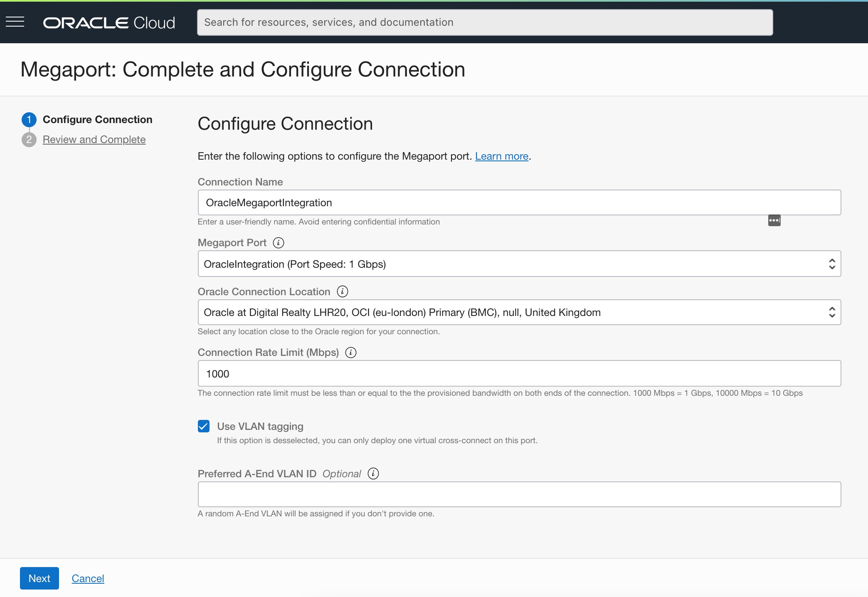Open the Learn more link
The height and width of the screenshot is (597, 868).
tap(501, 156)
